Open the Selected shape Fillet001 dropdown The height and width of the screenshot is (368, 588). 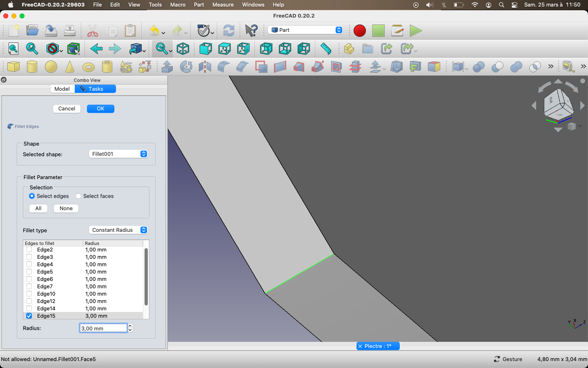118,154
